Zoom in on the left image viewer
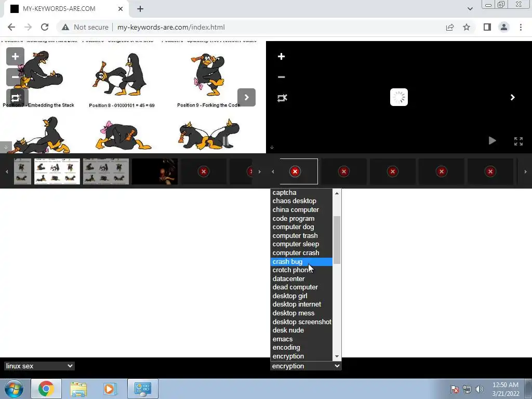The width and height of the screenshot is (532, 399). click(x=15, y=56)
